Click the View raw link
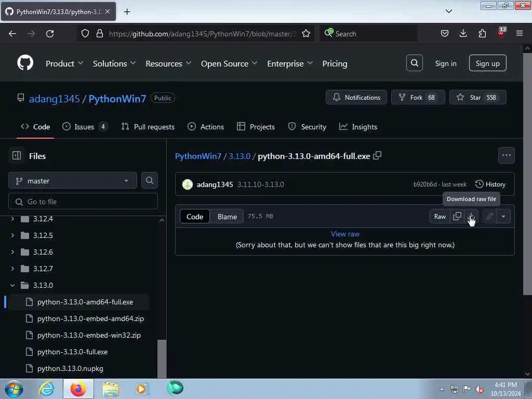 (x=345, y=234)
